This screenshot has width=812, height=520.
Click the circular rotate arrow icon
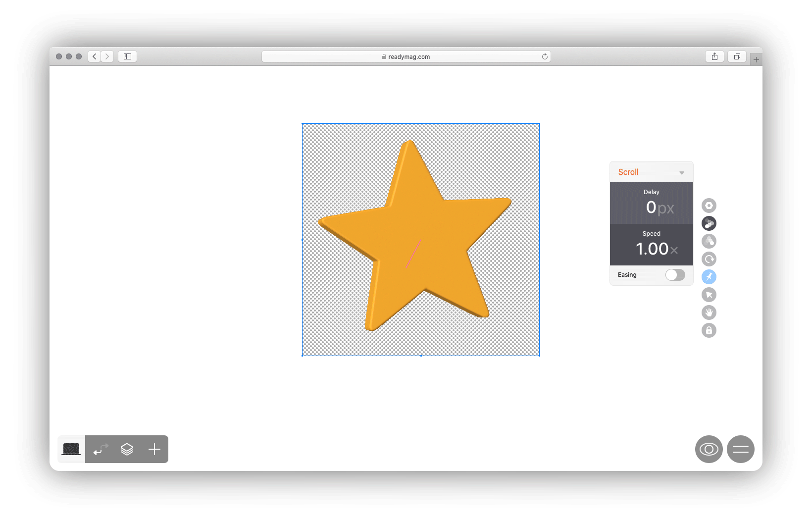(x=709, y=259)
